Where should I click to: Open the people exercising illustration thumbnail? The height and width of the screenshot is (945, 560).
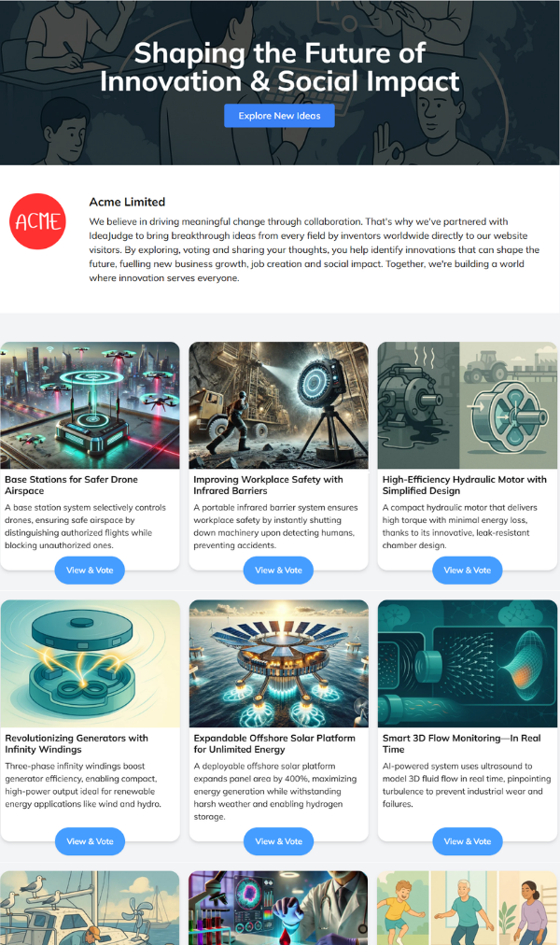pos(468,908)
